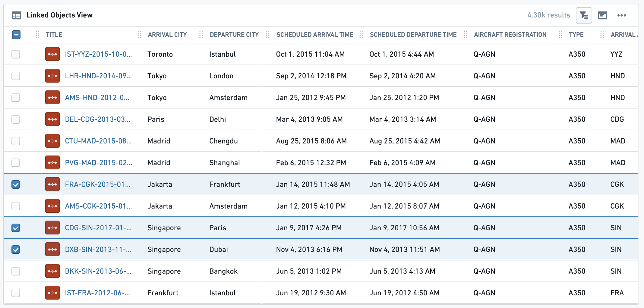Check the AMS-CGK flight row checkbox
Image resolution: width=644 pixels, height=308 pixels.
coord(16,206)
